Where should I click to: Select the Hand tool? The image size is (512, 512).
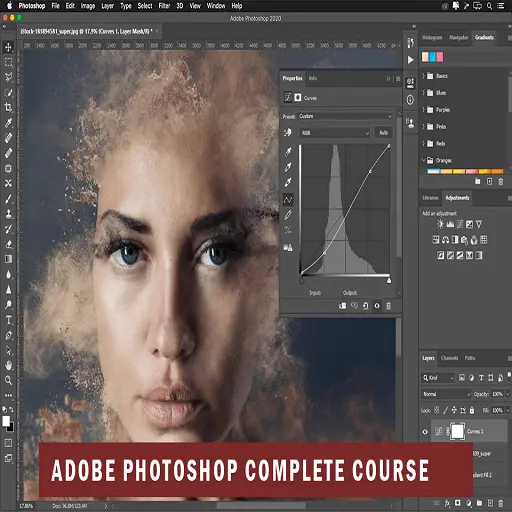[8, 366]
